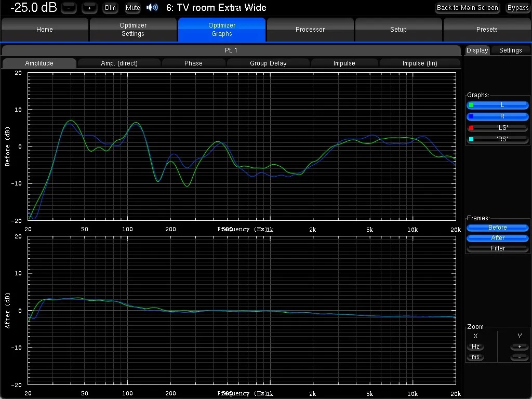532x399 pixels.
Task: Toggle the Mute button
Action: pos(133,8)
